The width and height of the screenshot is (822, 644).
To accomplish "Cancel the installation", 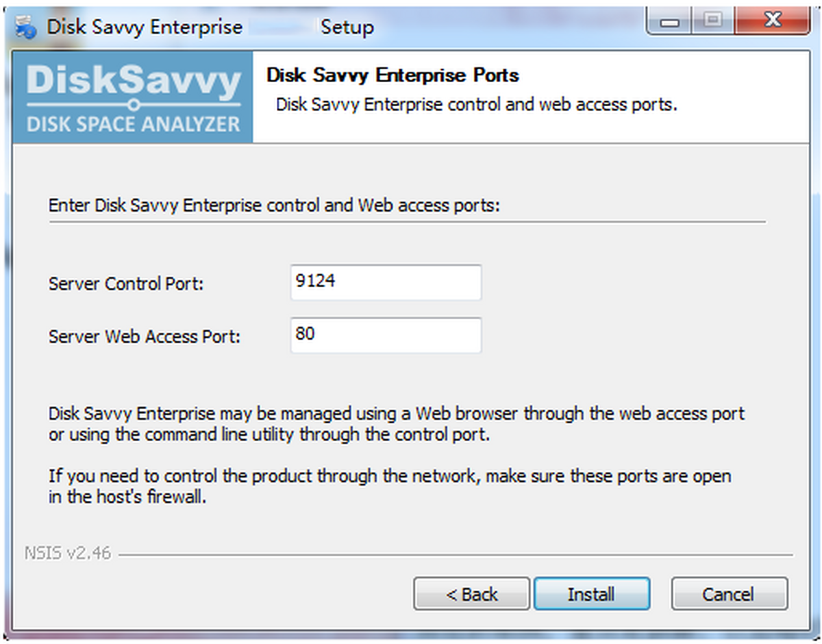I will coord(728,594).
